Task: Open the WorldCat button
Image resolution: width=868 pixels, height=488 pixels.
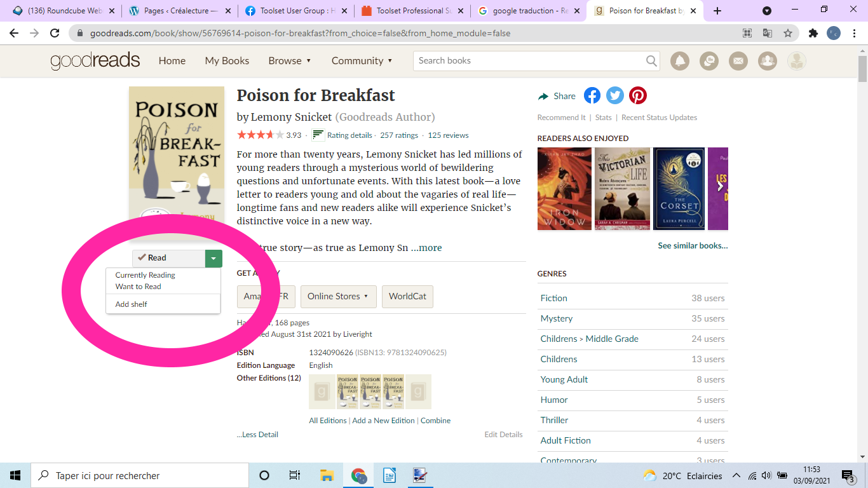Action: click(x=408, y=297)
